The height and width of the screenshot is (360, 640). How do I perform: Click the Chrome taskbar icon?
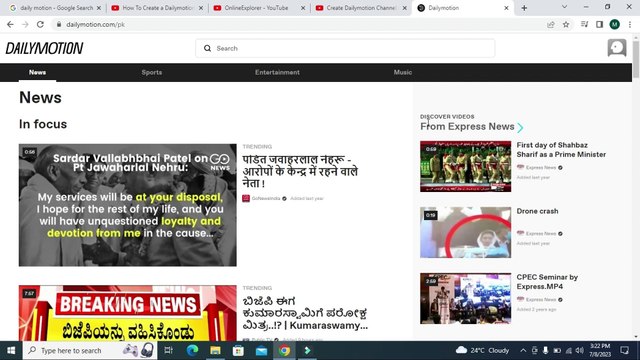pyautogui.click(x=284, y=351)
